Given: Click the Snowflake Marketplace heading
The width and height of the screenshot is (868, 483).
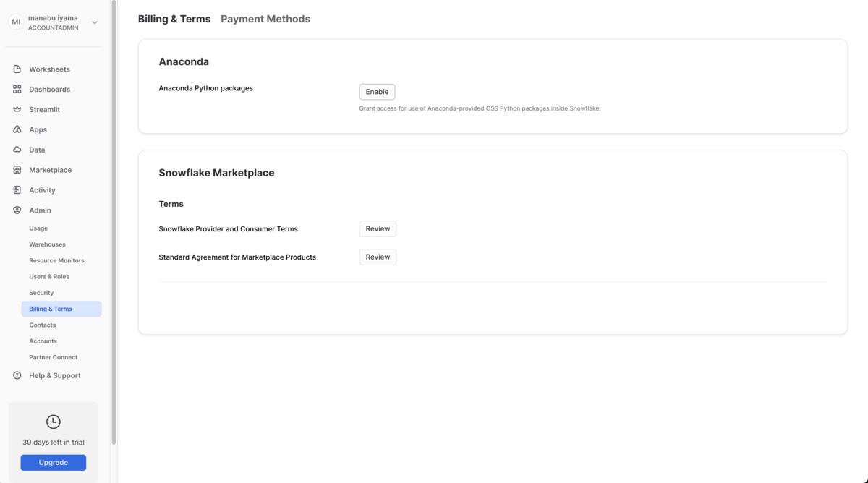Looking at the screenshot, I should point(216,173).
